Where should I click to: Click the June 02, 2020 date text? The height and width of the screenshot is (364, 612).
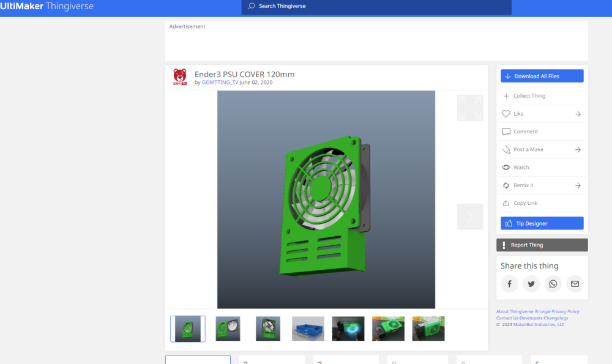(256, 83)
